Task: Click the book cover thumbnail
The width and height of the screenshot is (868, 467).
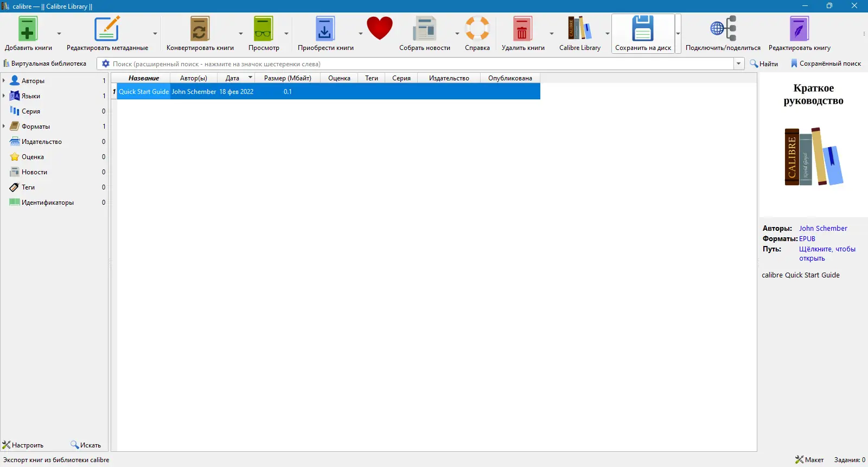Action: 813,145
